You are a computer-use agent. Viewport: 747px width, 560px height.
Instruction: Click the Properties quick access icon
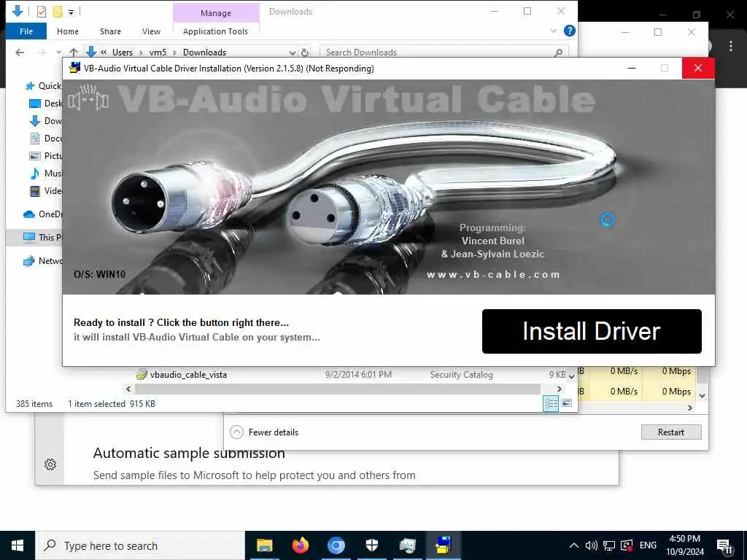point(42,12)
